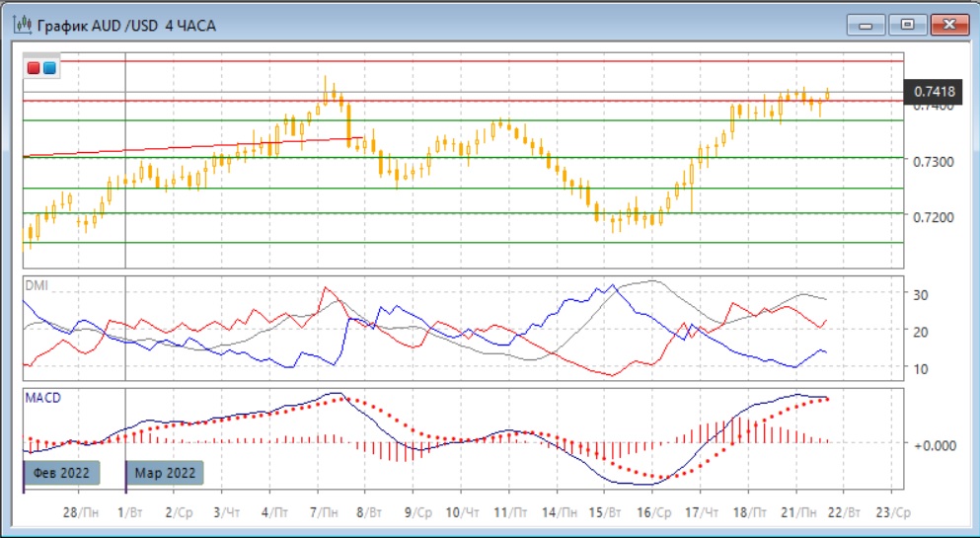Click the current price label 0.7418
The width and height of the screenshot is (980, 538).
(x=935, y=92)
